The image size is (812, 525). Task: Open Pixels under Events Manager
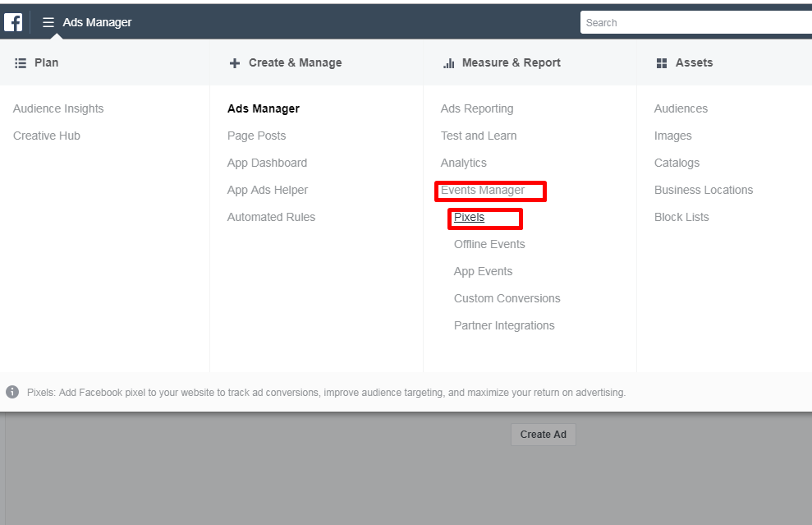(469, 217)
